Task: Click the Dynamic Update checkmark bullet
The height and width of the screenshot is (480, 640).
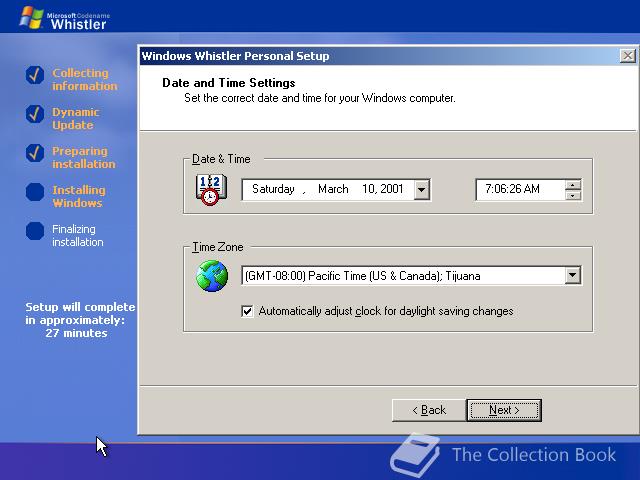Action: 35,114
